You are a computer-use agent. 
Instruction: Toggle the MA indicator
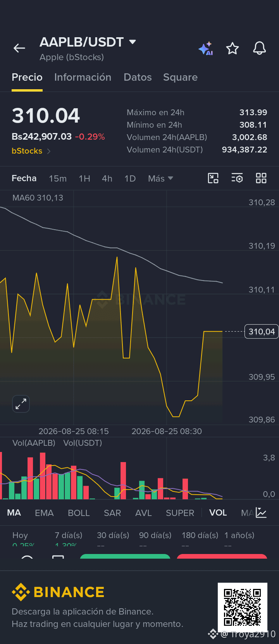14,513
